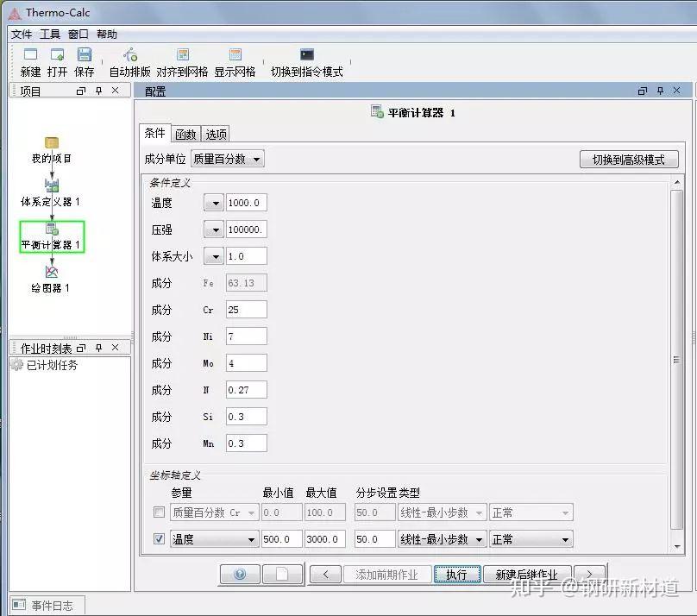697x616 pixels.
Task: Enable the 质量百分数 Cr axis checkbox
Action: pos(160,512)
